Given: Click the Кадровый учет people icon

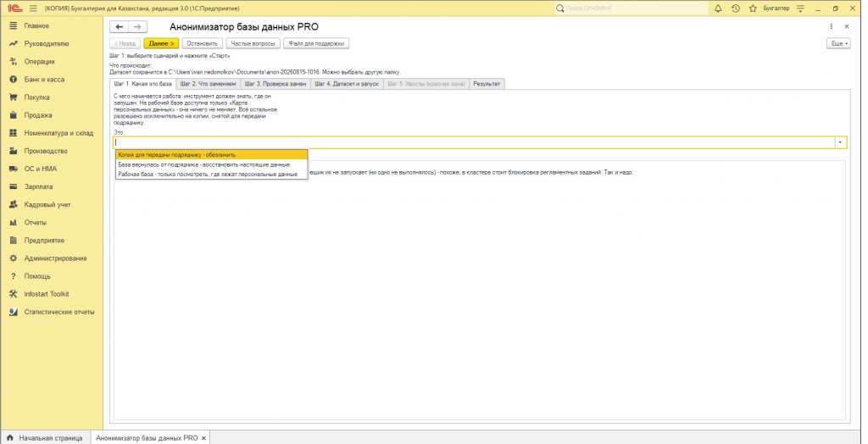Looking at the screenshot, I should click(14, 205).
